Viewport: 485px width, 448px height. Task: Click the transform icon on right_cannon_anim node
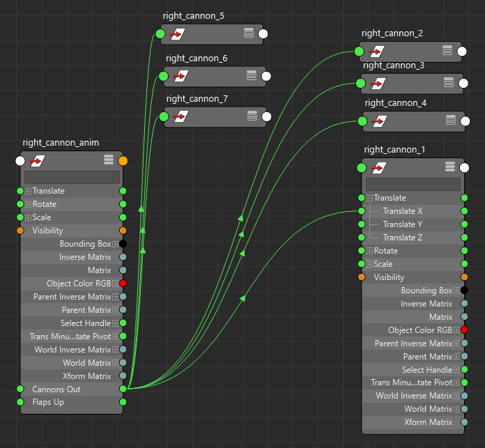click(38, 161)
